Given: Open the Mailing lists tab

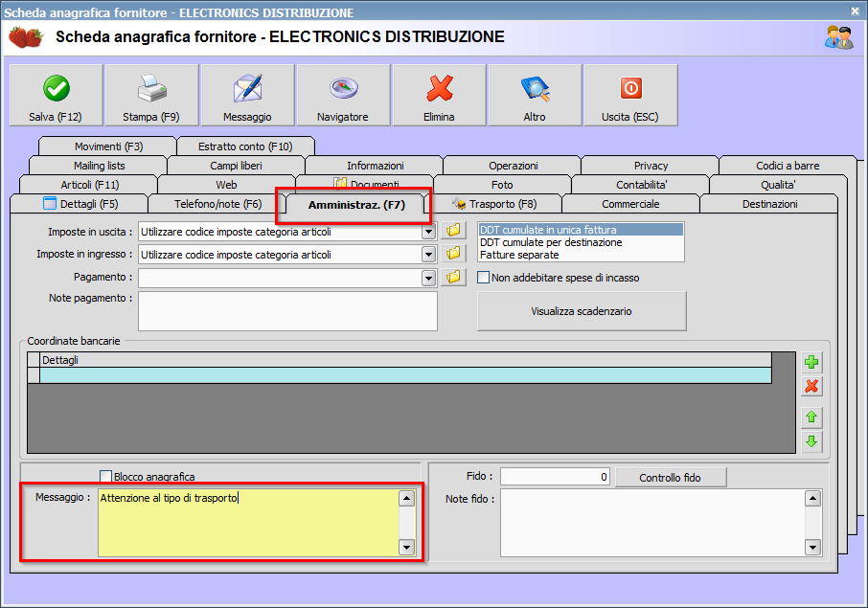Looking at the screenshot, I should click(x=99, y=165).
